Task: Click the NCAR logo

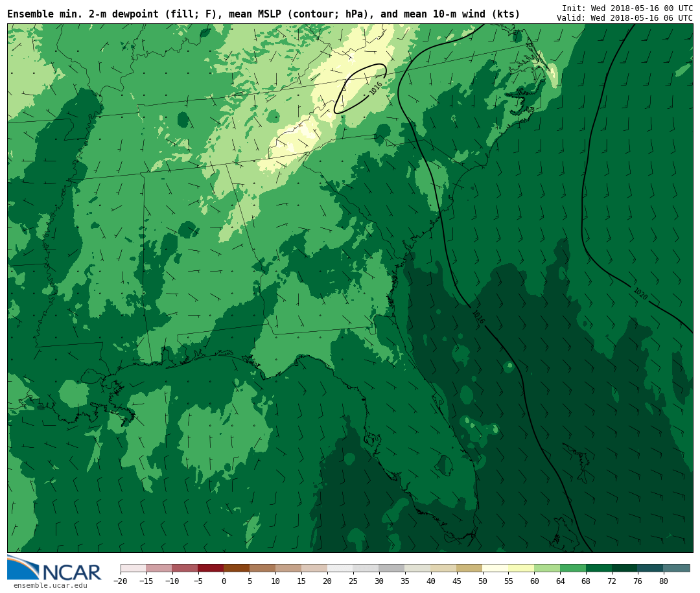Action: (54, 568)
